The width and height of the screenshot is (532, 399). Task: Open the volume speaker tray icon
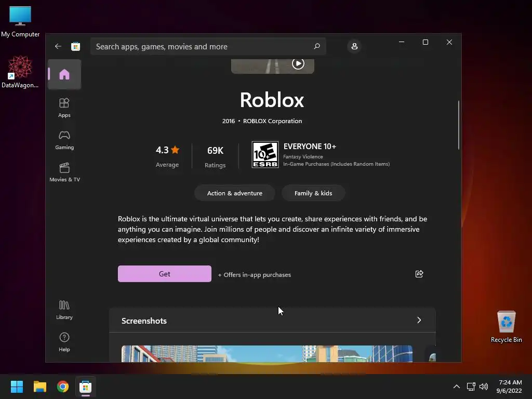point(484,387)
